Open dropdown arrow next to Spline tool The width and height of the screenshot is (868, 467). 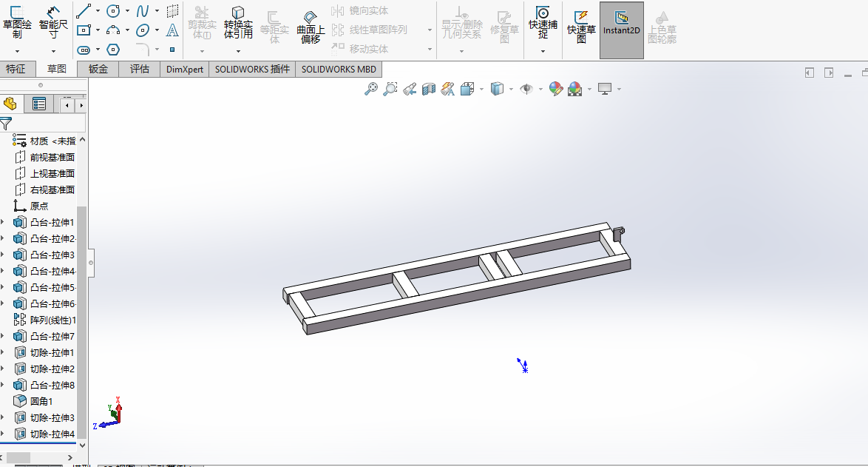[157, 11]
